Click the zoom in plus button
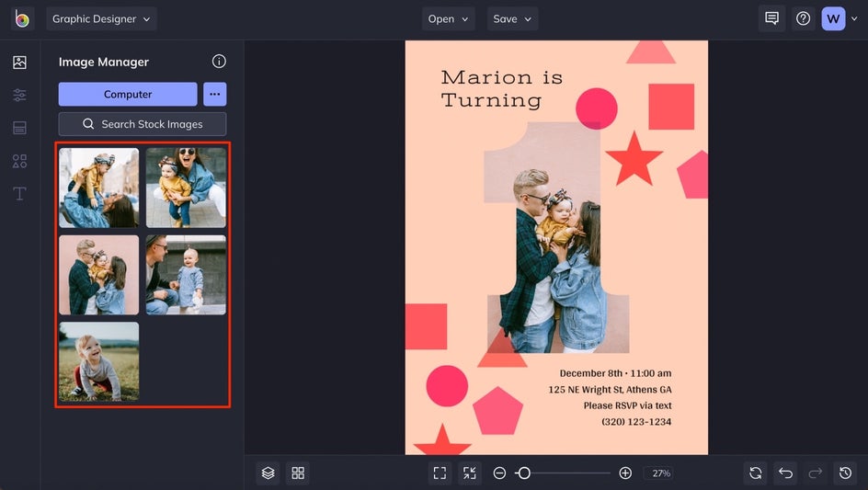 click(x=625, y=473)
